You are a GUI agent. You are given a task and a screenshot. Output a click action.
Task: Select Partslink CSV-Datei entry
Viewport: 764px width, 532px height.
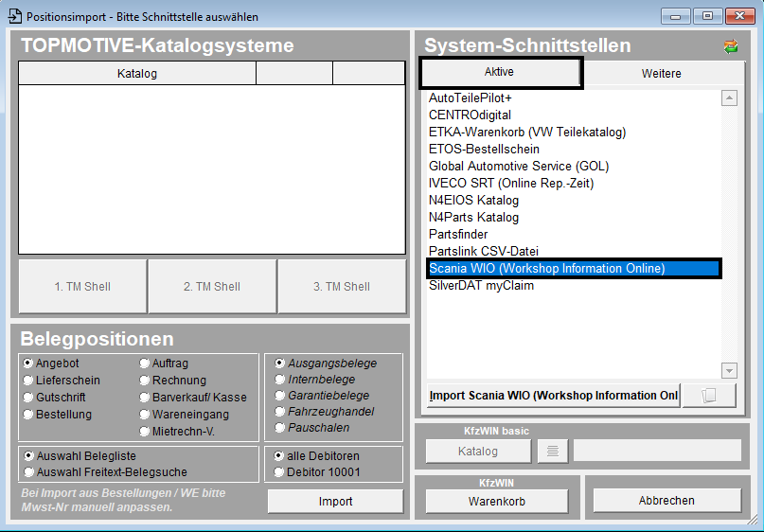pos(574,252)
